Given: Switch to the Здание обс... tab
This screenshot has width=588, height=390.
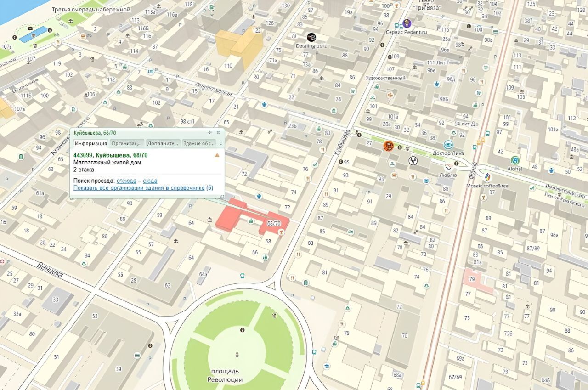Looking at the screenshot, I should pos(199,143).
